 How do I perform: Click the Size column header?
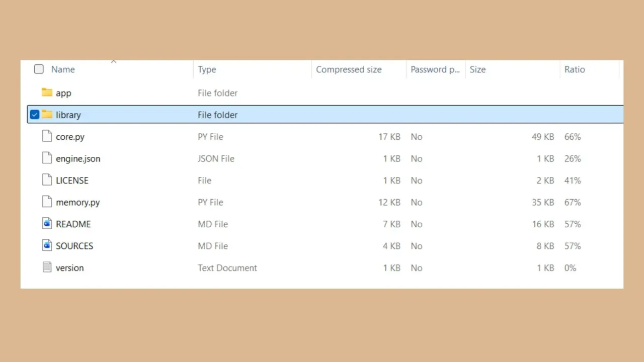(x=477, y=69)
